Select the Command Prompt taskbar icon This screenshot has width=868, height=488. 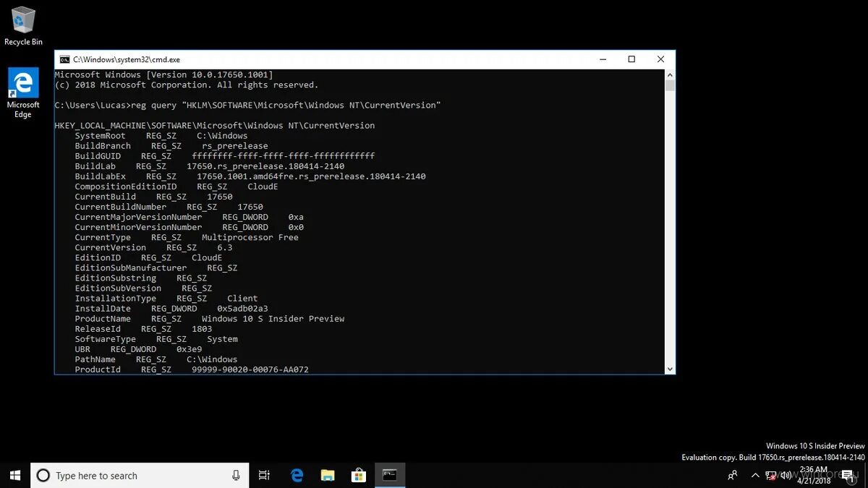tap(390, 475)
